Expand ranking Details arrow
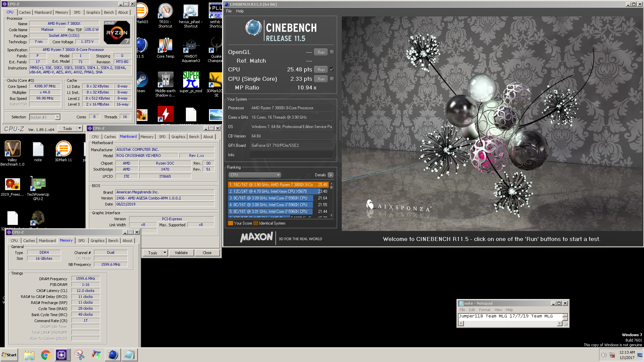 click(330, 175)
